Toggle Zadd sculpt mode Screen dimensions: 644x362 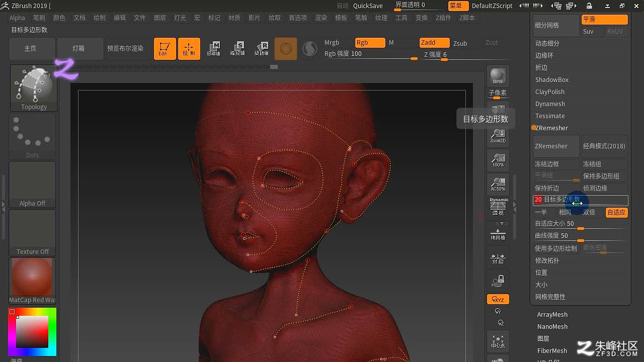[x=434, y=43]
